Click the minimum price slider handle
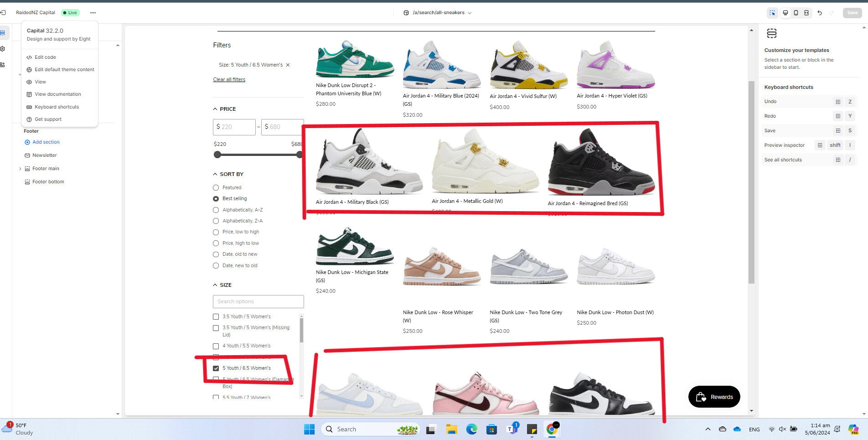 217,155
